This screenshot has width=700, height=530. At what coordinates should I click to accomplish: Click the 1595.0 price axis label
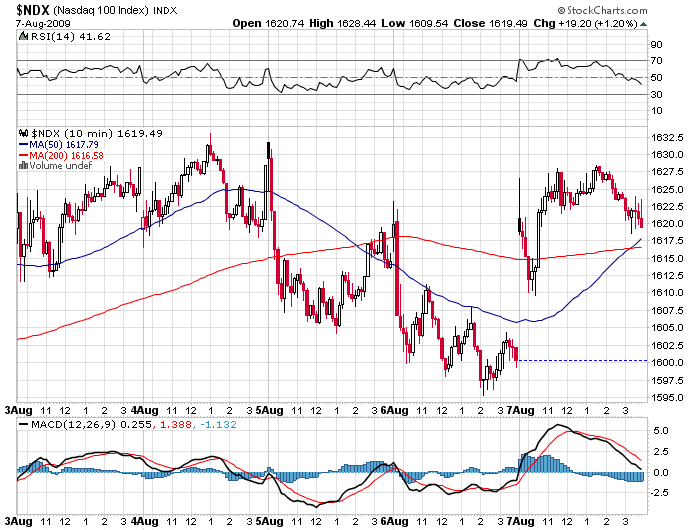coord(667,397)
